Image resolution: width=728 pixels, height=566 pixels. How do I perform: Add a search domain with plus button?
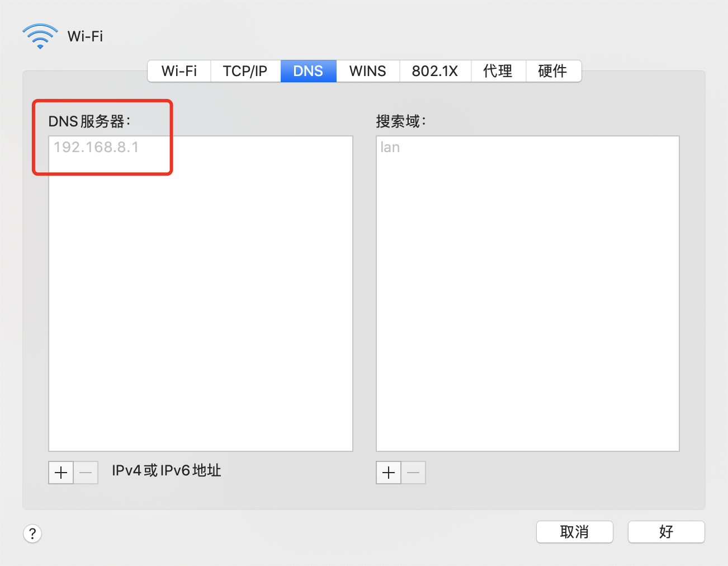(x=389, y=473)
